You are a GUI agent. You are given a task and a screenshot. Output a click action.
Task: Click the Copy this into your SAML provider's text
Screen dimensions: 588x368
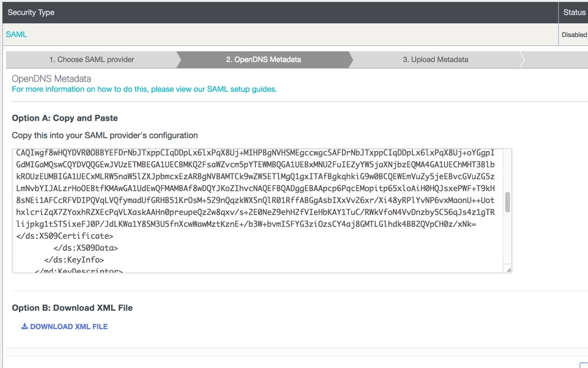coord(105,135)
